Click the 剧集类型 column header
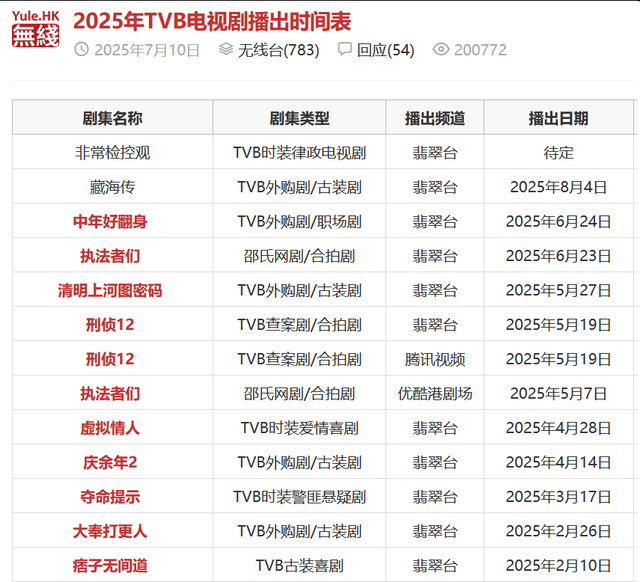 coord(299,118)
